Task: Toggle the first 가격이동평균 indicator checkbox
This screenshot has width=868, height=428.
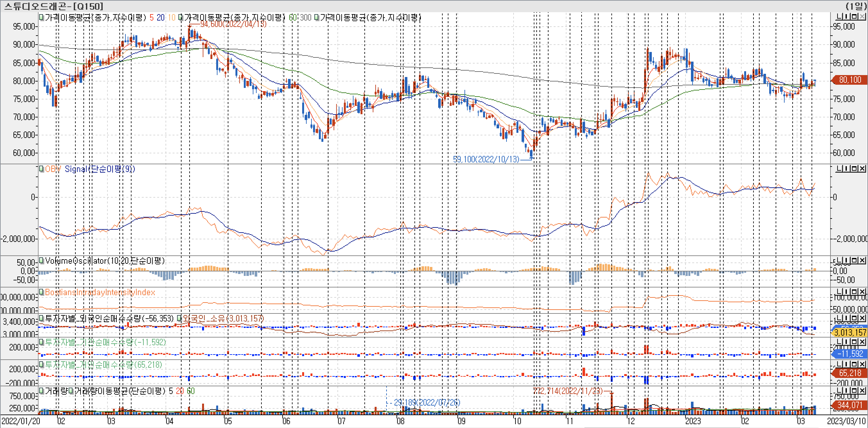Action: click(x=41, y=17)
